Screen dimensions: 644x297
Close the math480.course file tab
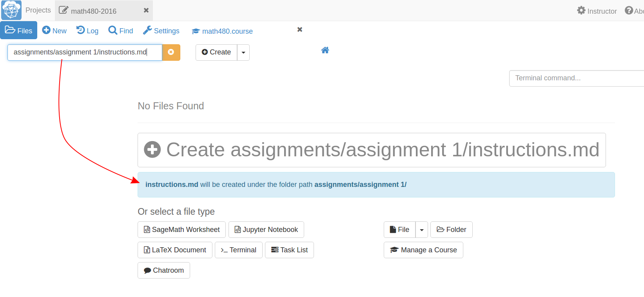pos(300,30)
